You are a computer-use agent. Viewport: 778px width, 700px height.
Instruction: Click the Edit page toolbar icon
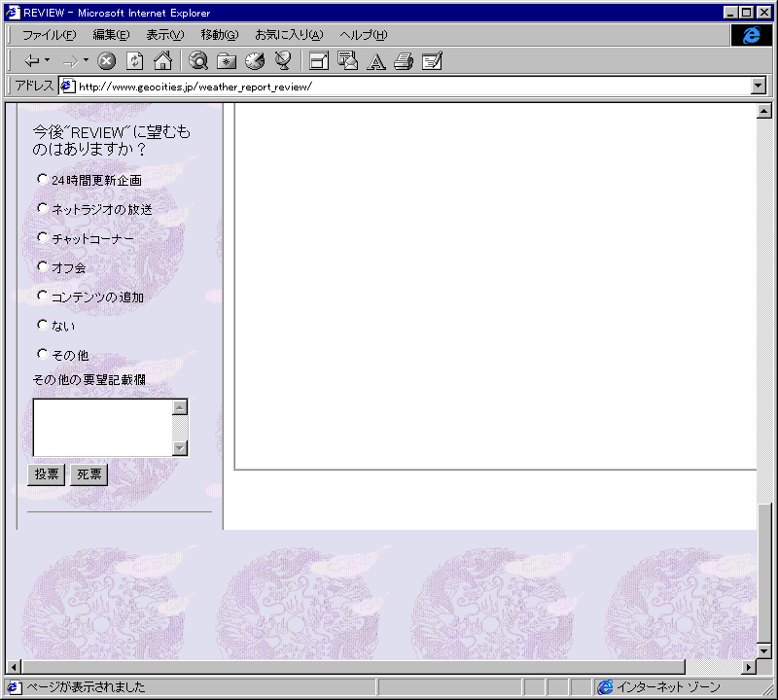point(432,61)
